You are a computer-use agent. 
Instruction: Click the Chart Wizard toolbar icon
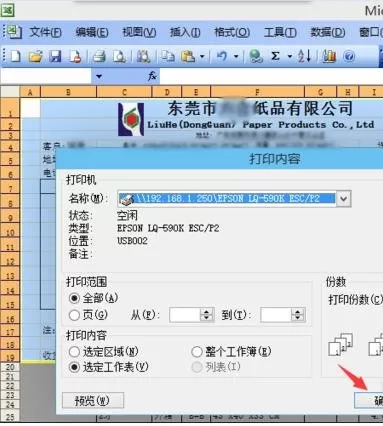[329, 56]
